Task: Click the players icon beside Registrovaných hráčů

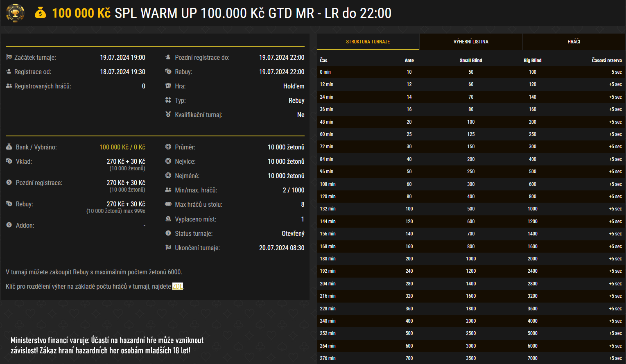Action: pos(8,86)
